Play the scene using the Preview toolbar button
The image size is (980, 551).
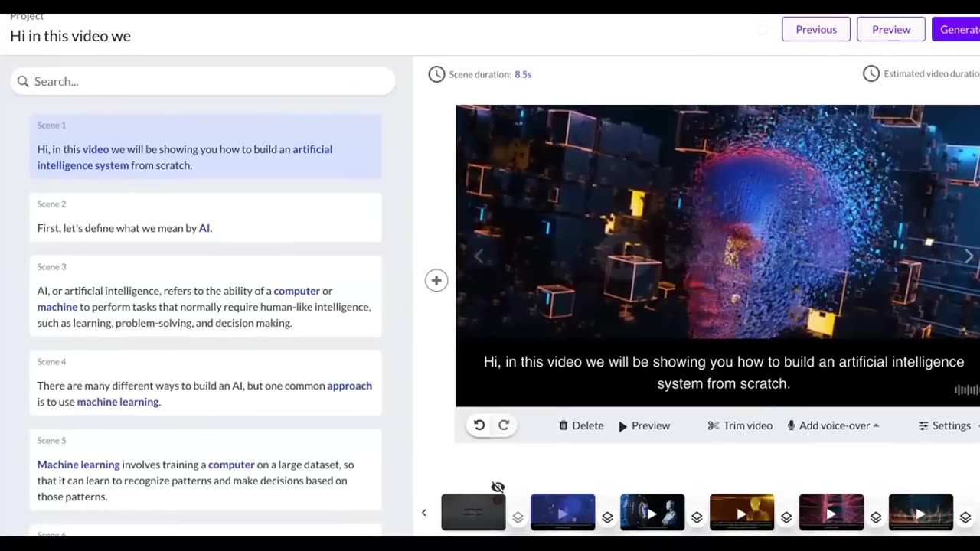644,425
